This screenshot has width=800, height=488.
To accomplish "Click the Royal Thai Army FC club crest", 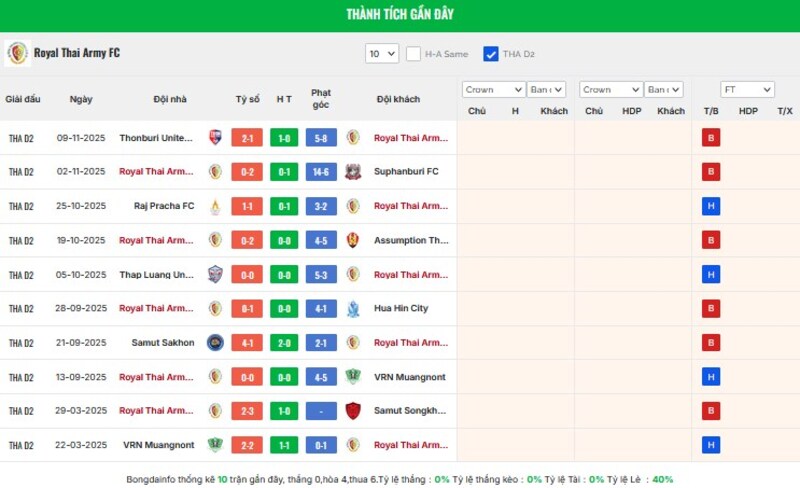I will [x=17, y=53].
